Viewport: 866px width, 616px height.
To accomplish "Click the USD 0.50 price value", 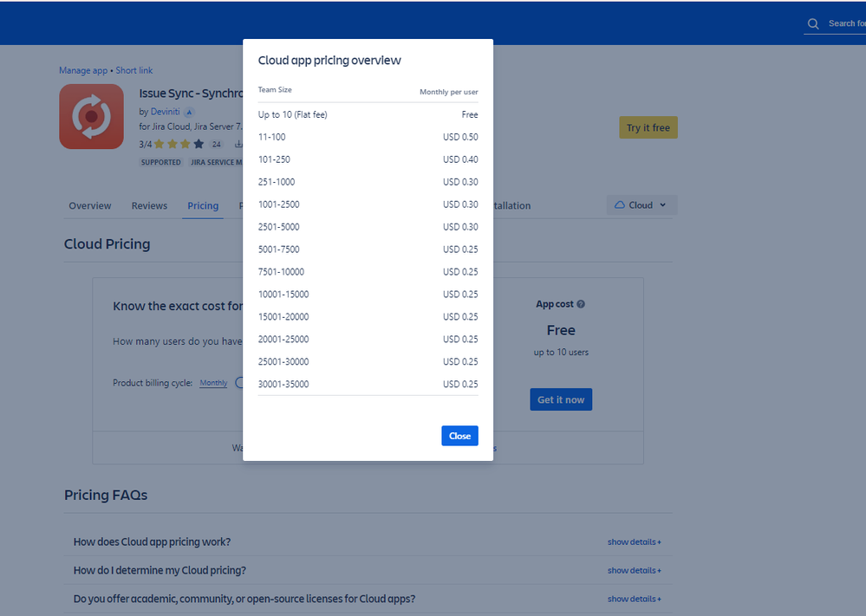I will tap(460, 137).
